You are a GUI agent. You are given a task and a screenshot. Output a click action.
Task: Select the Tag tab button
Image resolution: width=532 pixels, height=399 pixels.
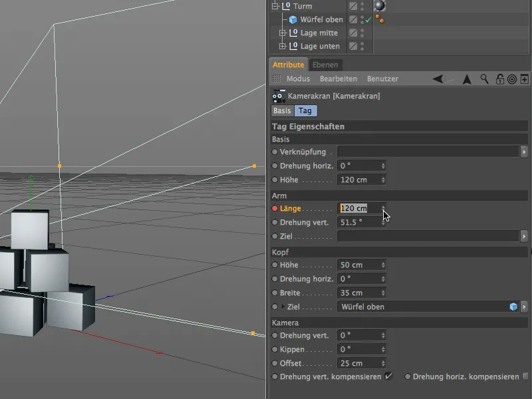click(x=305, y=110)
